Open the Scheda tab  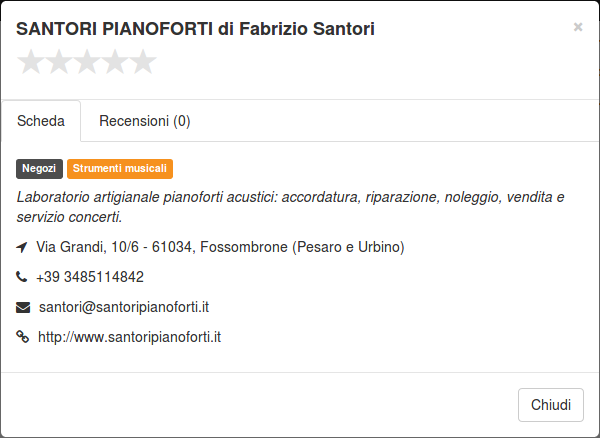tap(41, 121)
